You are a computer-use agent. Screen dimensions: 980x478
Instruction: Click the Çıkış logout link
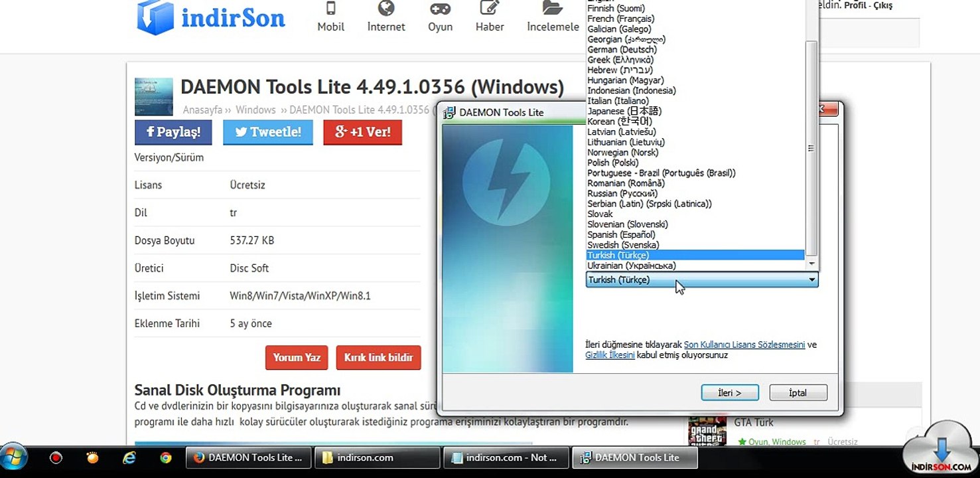pyautogui.click(x=884, y=5)
